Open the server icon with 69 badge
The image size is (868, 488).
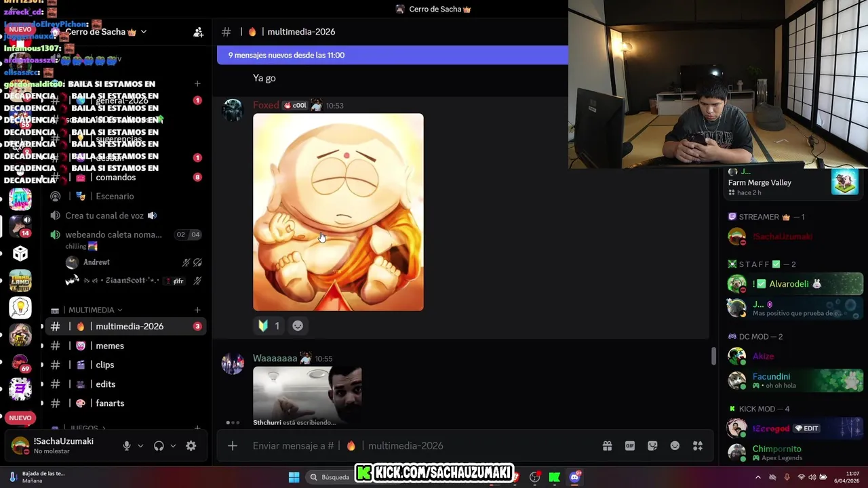[20, 363]
